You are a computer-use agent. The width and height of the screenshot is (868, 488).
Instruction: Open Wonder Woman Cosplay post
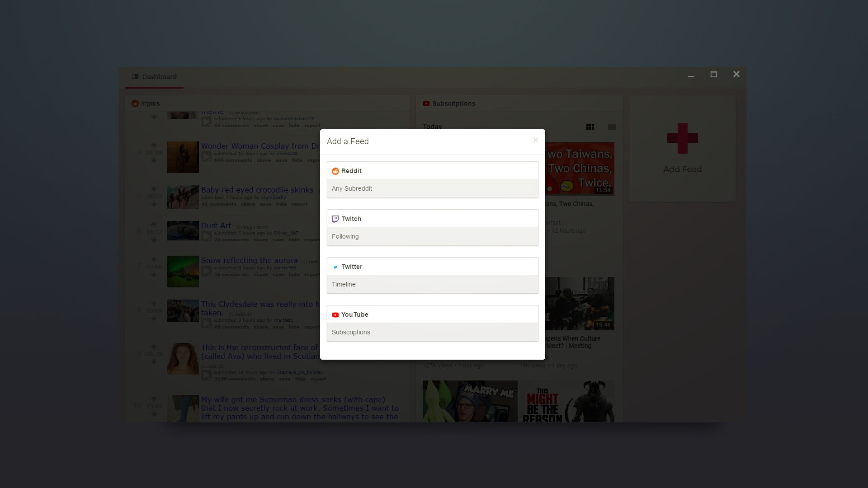pyautogui.click(x=260, y=146)
